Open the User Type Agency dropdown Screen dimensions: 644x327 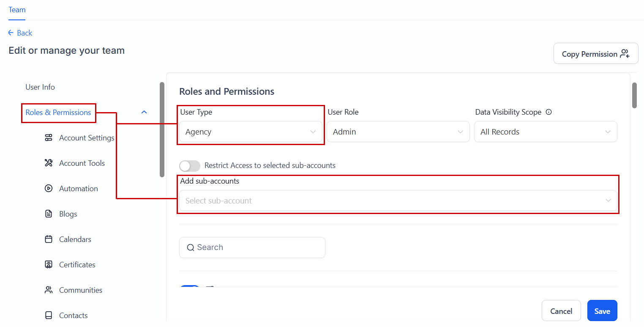[x=251, y=132]
